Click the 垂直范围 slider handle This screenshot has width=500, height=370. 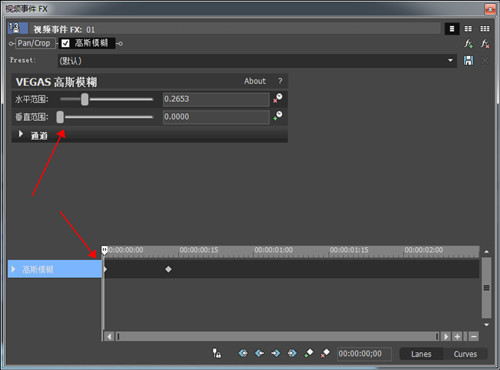[x=60, y=117]
